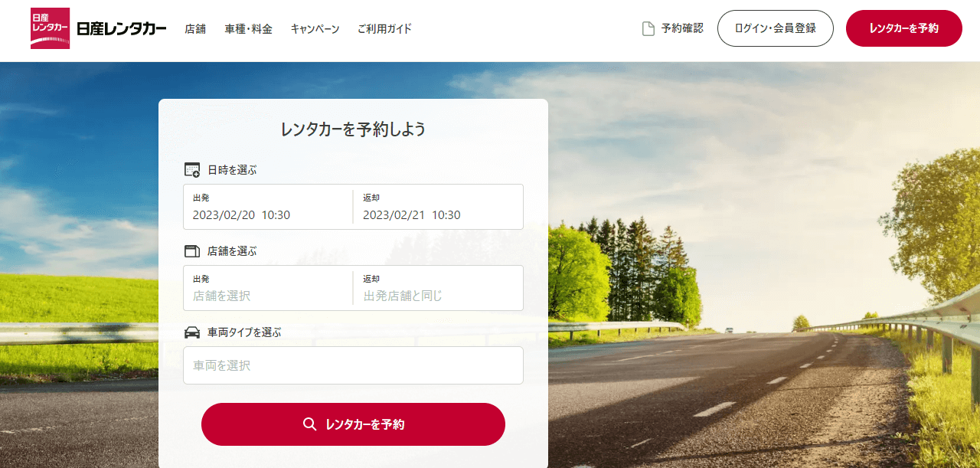The width and height of the screenshot is (980, 468).
Task: Click the 日産レンタカー wordmark text
Action: 122,29
